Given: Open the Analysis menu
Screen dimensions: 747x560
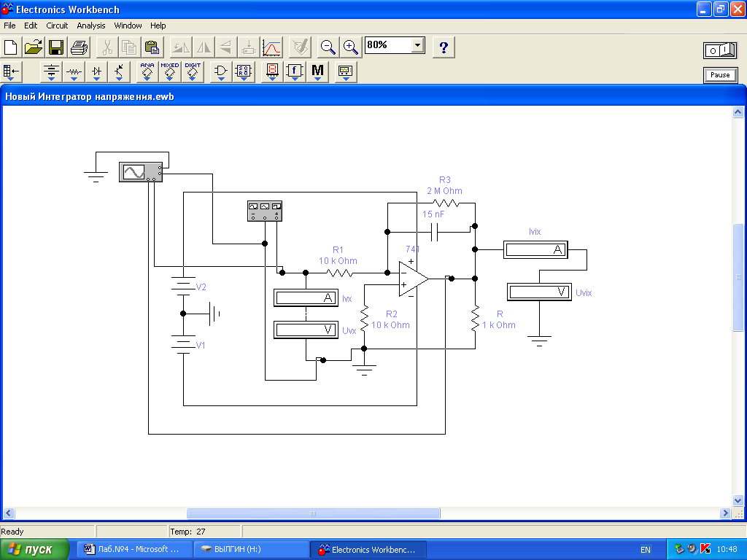Looking at the screenshot, I should point(91,26).
